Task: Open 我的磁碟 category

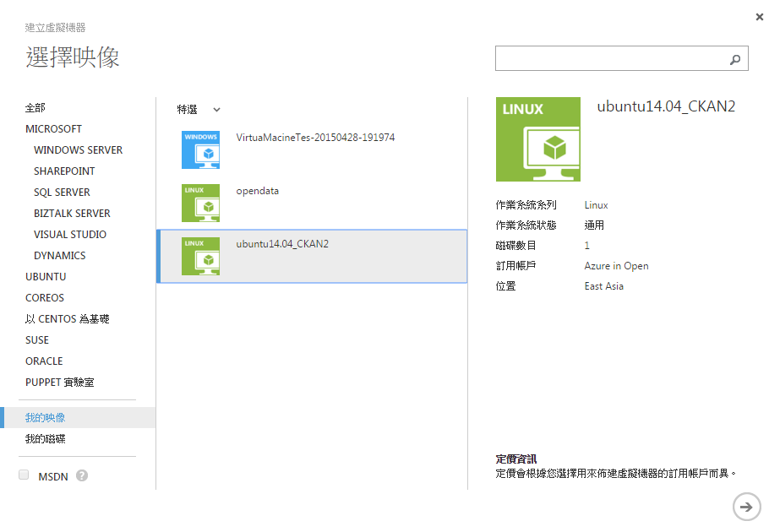Action: 46,439
